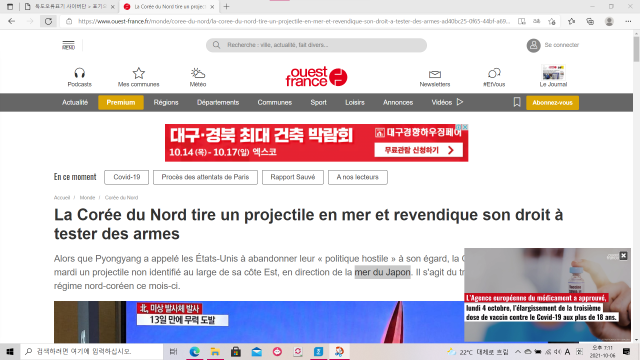
Task: Open Le Journal newspaper thumbnail
Action: click(x=553, y=73)
